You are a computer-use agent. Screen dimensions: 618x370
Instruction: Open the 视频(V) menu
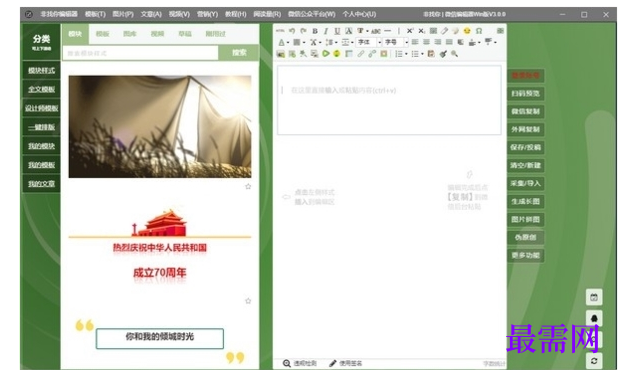(179, 14)
